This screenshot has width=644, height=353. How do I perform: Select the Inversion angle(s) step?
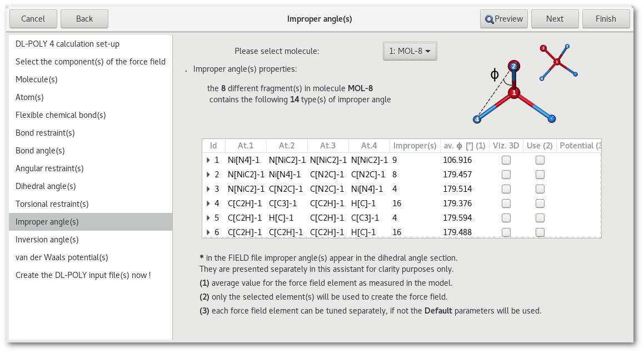[47, 240]
